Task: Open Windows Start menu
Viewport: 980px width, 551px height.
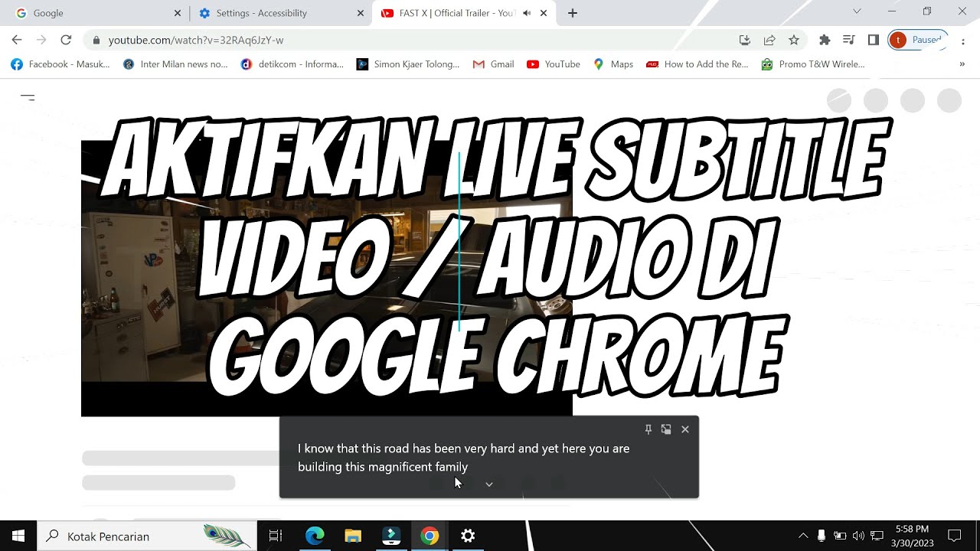Action: point(18,536)
